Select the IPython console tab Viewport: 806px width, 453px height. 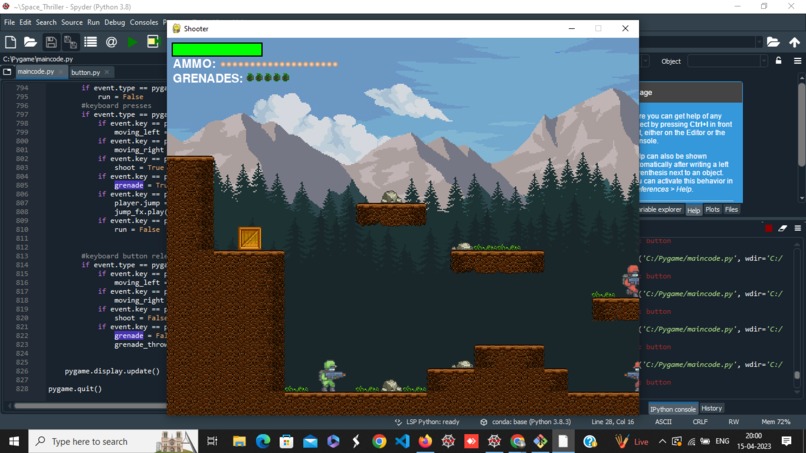tap(672, 409)
